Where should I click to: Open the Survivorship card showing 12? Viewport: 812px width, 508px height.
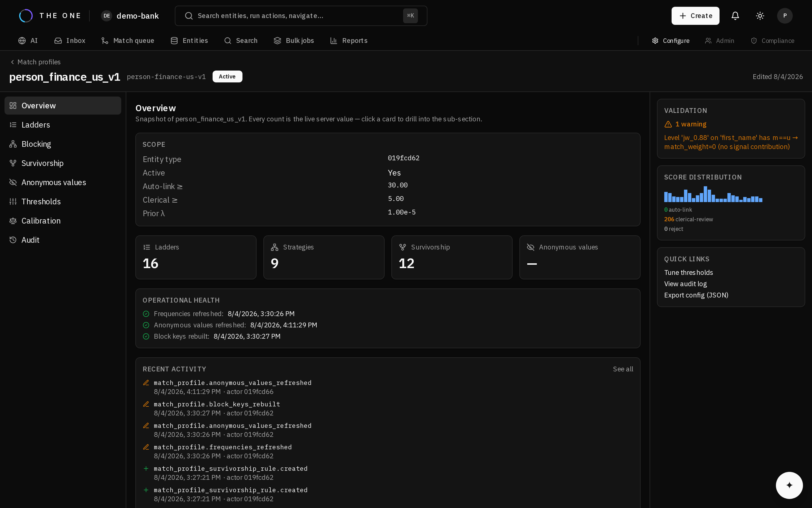(452, 257)
